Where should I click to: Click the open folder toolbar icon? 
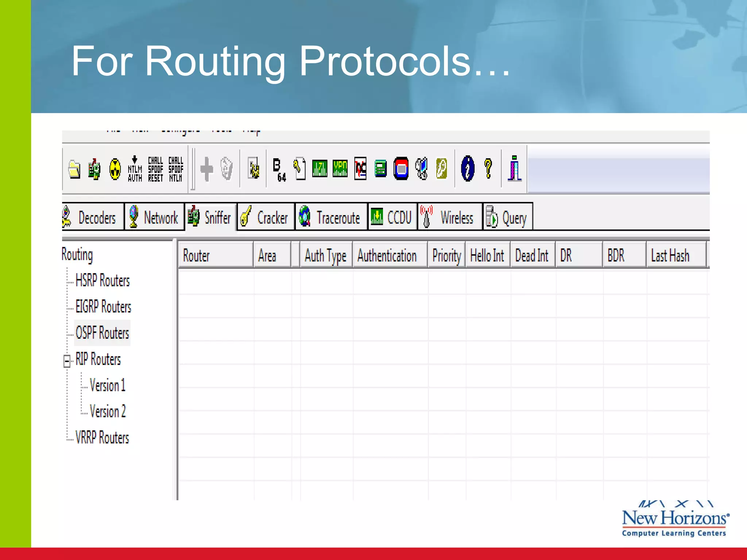click(x=74, y=169)
